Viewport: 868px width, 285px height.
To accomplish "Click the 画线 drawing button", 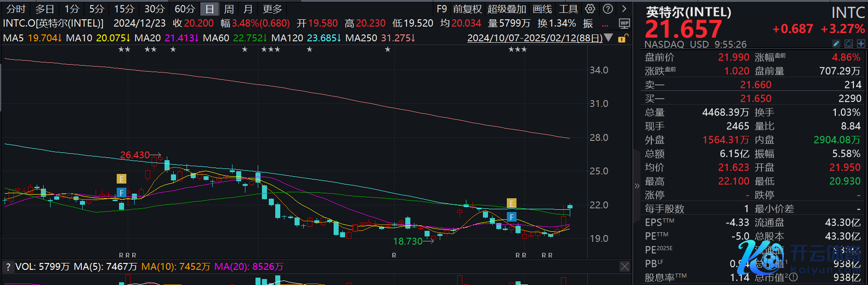I will click(542, 9).
